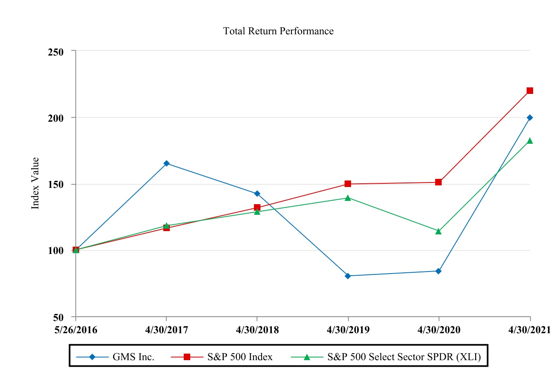Click the Total Return Performance chart title
Image resolution: width=556 pixels, height=392 pixels.
[x=278, y=31]
